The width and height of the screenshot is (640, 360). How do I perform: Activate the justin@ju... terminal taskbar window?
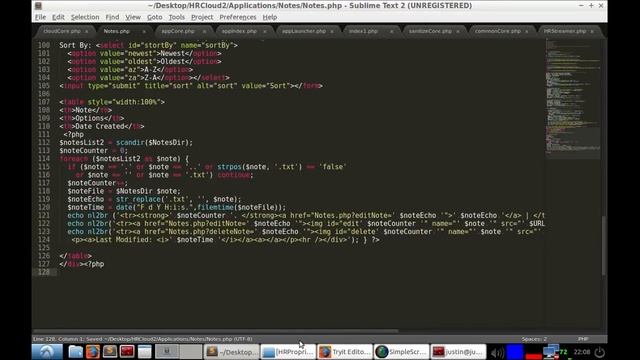coord(458,351)
